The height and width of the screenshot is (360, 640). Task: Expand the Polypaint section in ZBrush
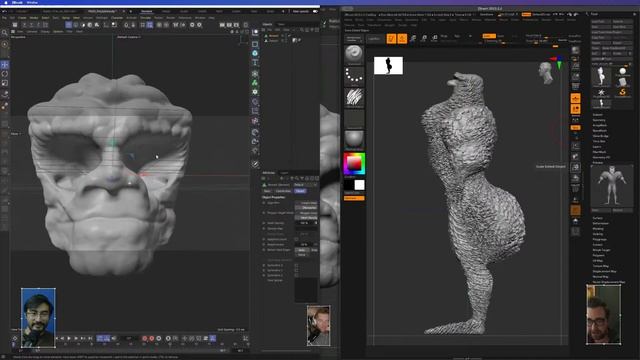598,255
